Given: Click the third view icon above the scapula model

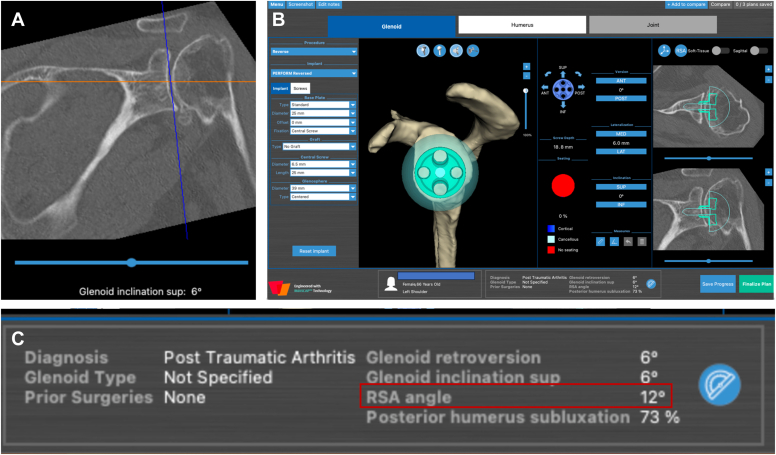Looking at the screenshot, I should (456, 51).
